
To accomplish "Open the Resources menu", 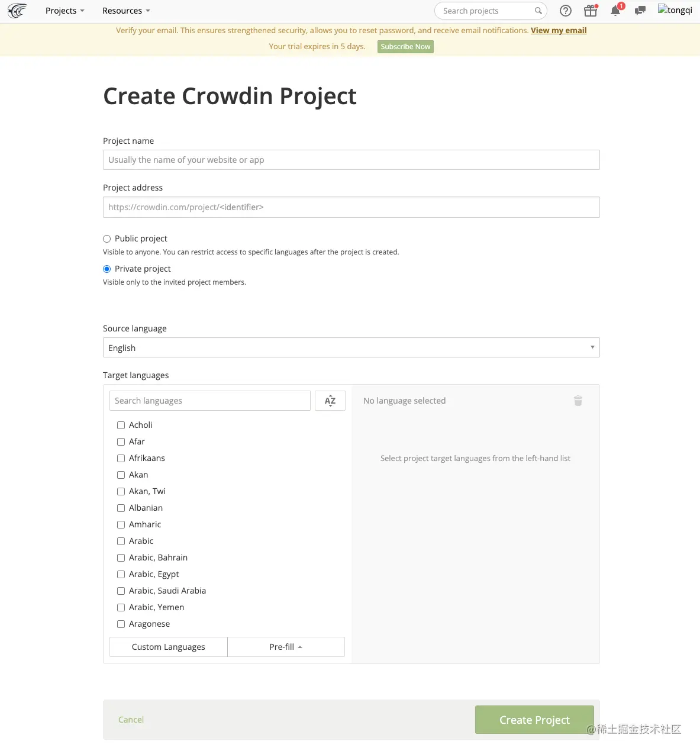I will (126, 11).
